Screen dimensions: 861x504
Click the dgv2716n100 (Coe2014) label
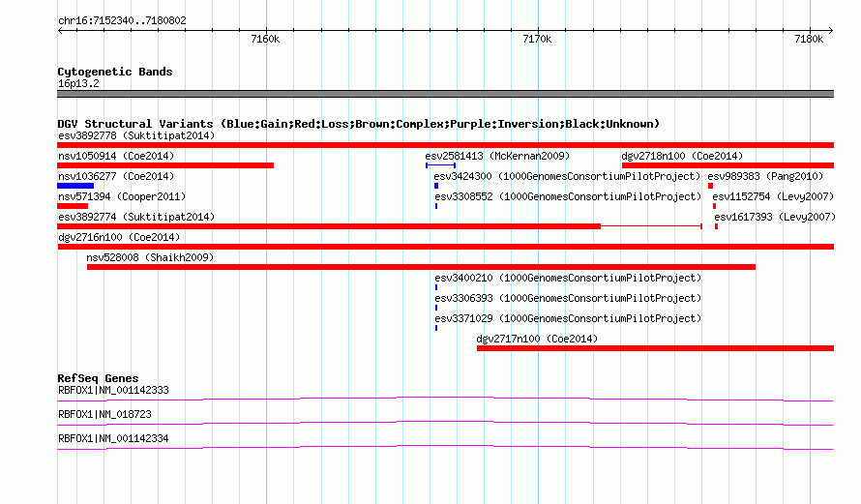pyautogui.click(x=119, y=237)
